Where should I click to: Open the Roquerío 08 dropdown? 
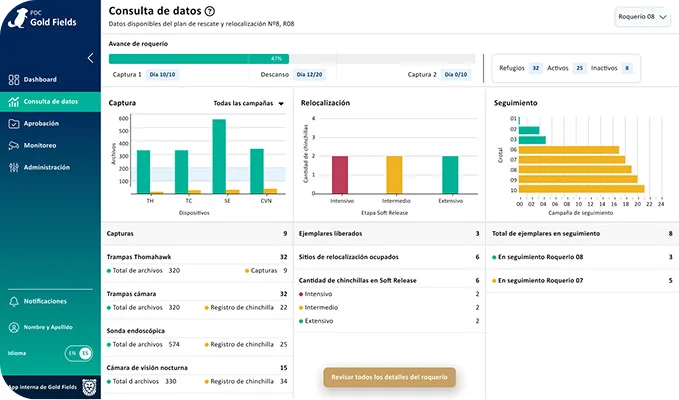(642, 17)
